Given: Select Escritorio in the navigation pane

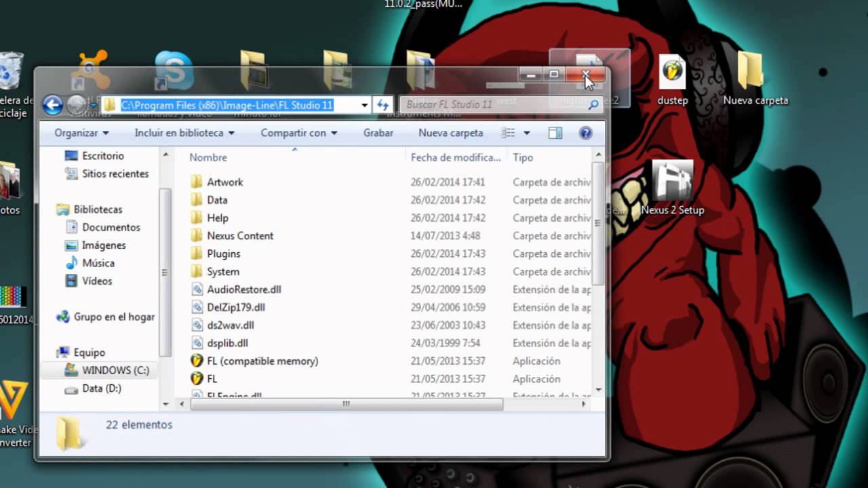Looking at the screenshot, I should tap(103, 156).
